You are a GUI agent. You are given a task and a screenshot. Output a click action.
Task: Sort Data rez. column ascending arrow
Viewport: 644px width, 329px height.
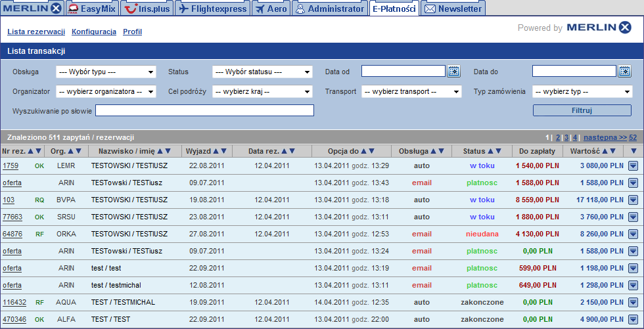284,151
